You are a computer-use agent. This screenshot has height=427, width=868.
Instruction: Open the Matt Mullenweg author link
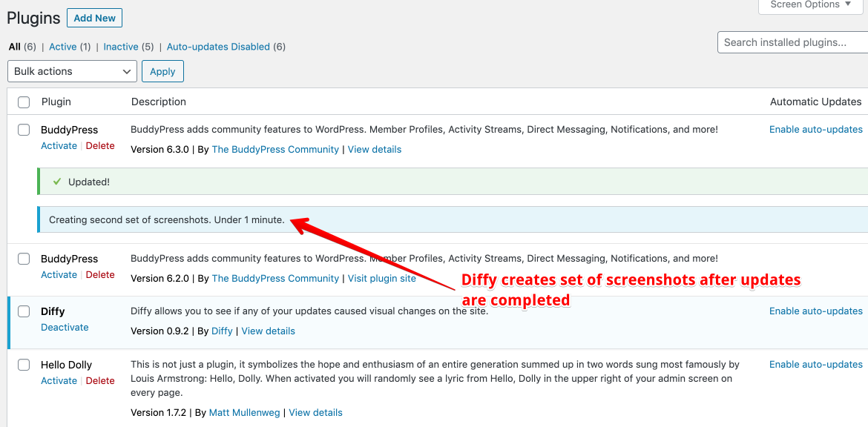(x=244, y=413)
